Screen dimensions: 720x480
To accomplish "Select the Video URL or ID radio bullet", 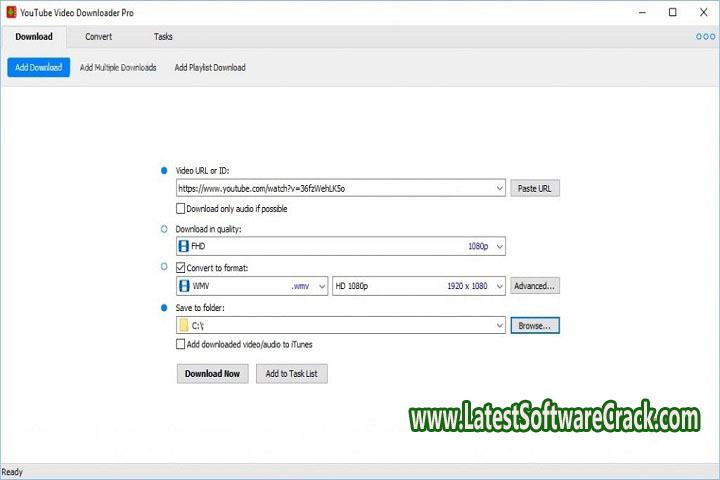I will pyautogui.click(x=164, y=171).
